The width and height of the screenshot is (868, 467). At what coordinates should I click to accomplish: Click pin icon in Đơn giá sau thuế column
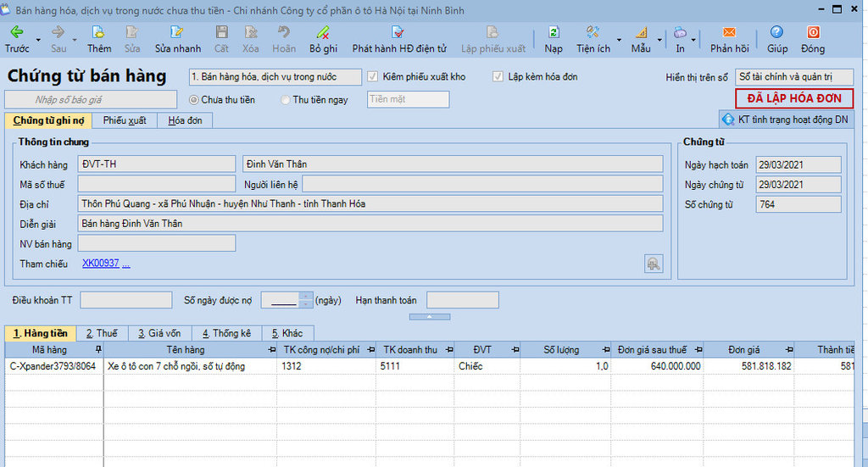pyautogui.click(x=698, y=350)
